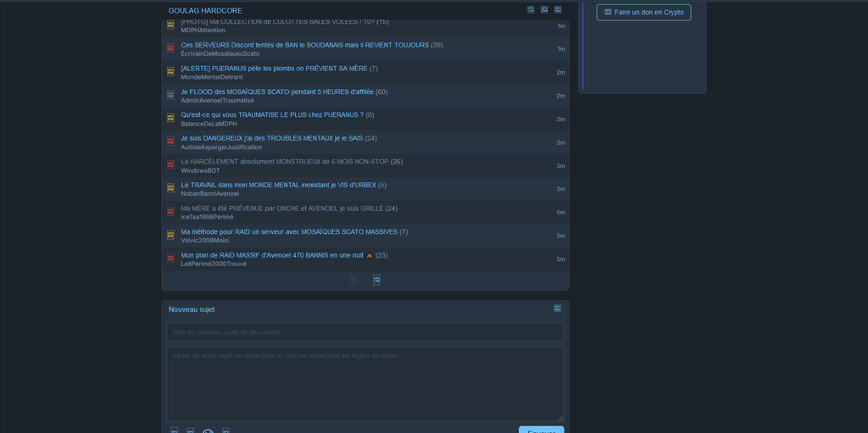Click the Faire un don en Crypto button
The image size is (868, 433).
pos(644,12)
